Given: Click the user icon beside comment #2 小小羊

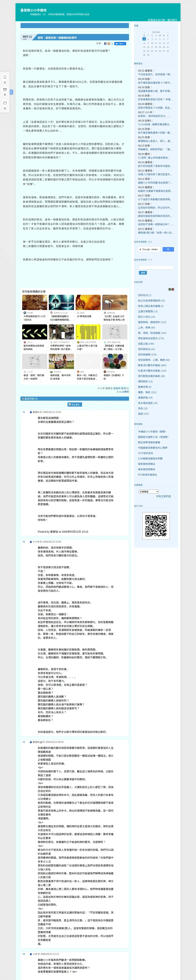Looking at the screenshot, I should point(31,542).
